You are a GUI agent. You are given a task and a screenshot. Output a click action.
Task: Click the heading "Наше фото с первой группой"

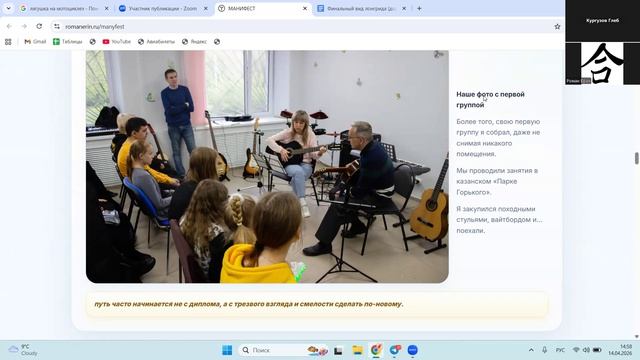[490, 99]
